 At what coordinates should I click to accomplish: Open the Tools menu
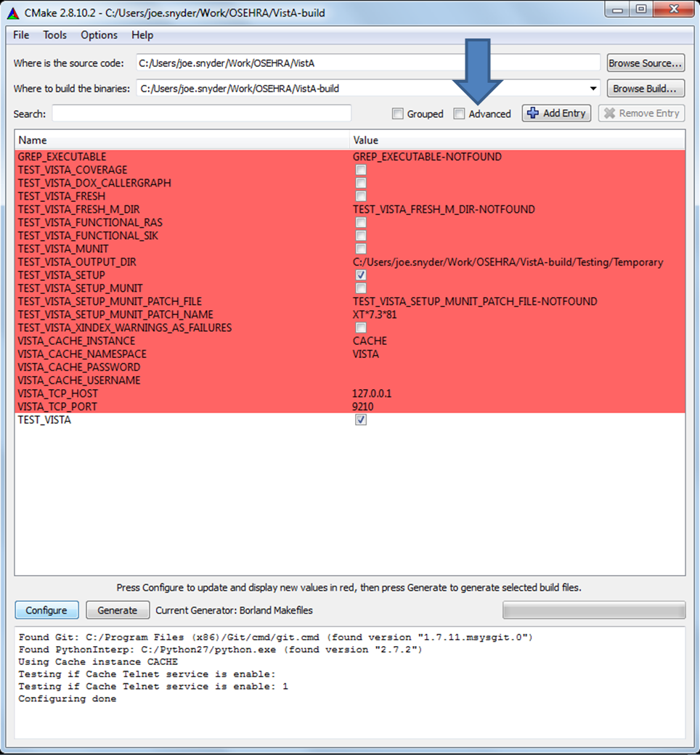pos(54,35)
